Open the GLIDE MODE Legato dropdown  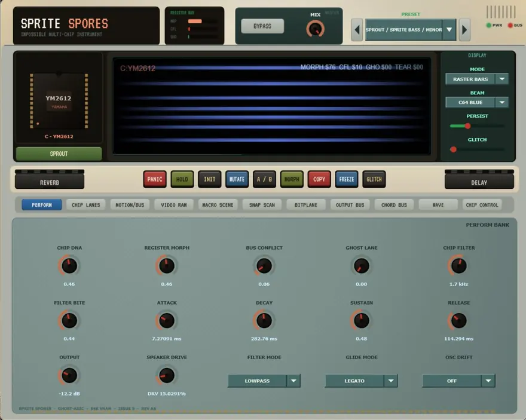(361, 381)
